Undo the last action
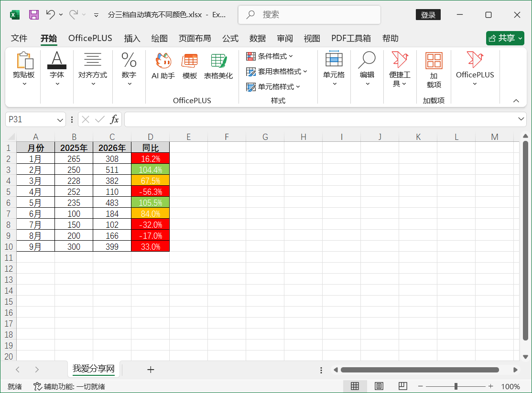 (51, 15)
